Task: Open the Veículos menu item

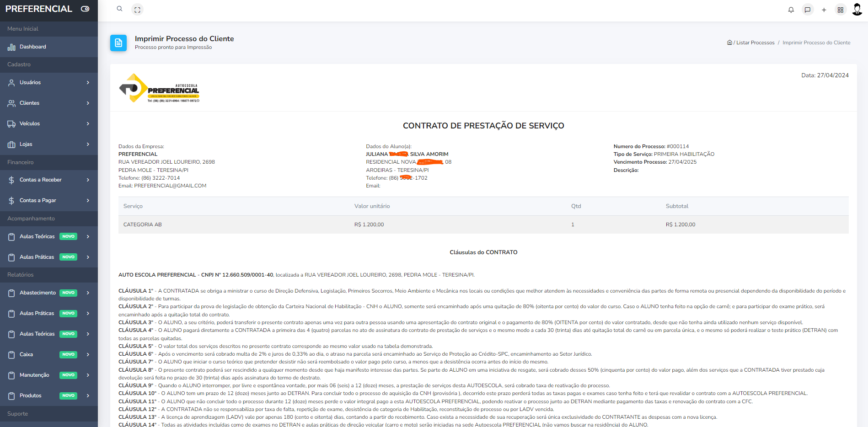Action: pyautogui.click(x=49, y=124)
